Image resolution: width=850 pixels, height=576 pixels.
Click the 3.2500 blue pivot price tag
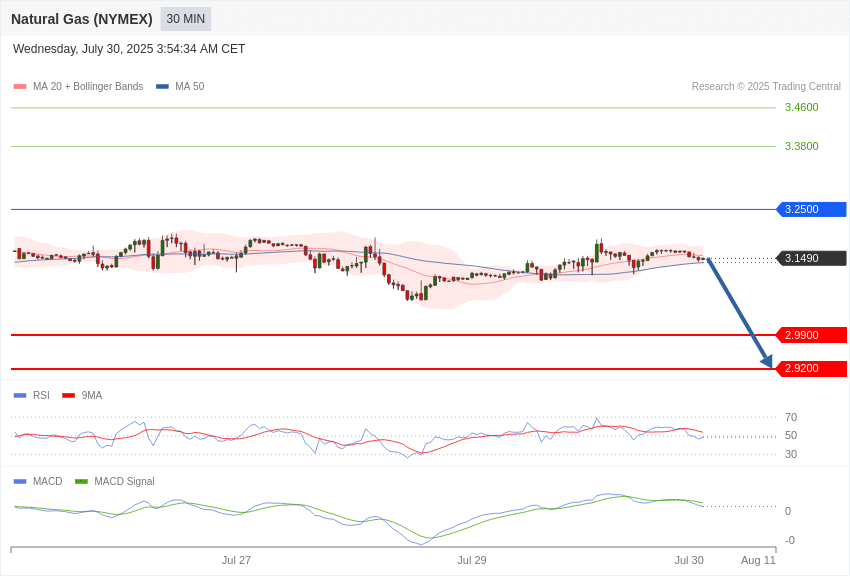(x=812, y=209)
